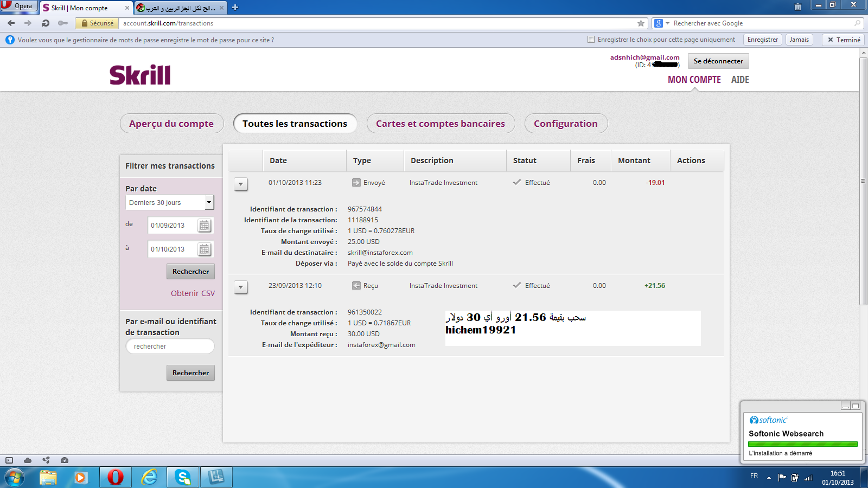Download transactions via 'Obtenir CSV'

193,293
